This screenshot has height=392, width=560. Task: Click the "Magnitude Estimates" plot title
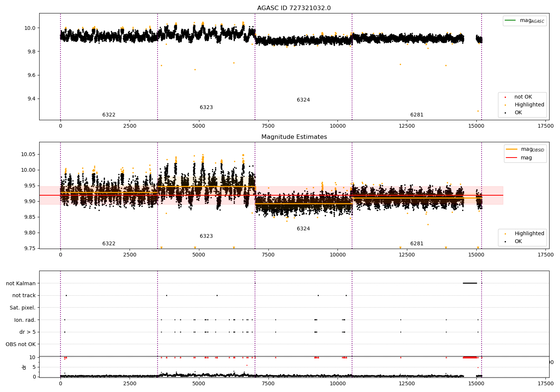pyautogui.click(x=294, y=137)
